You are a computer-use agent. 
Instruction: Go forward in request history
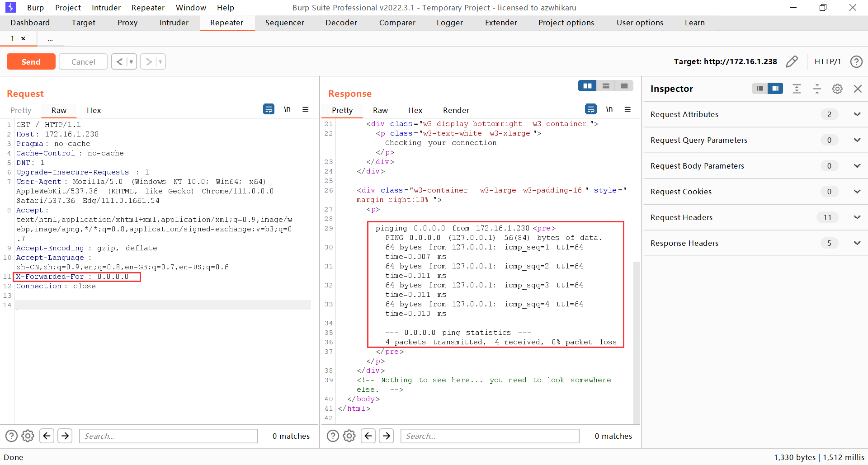point(149,61)
